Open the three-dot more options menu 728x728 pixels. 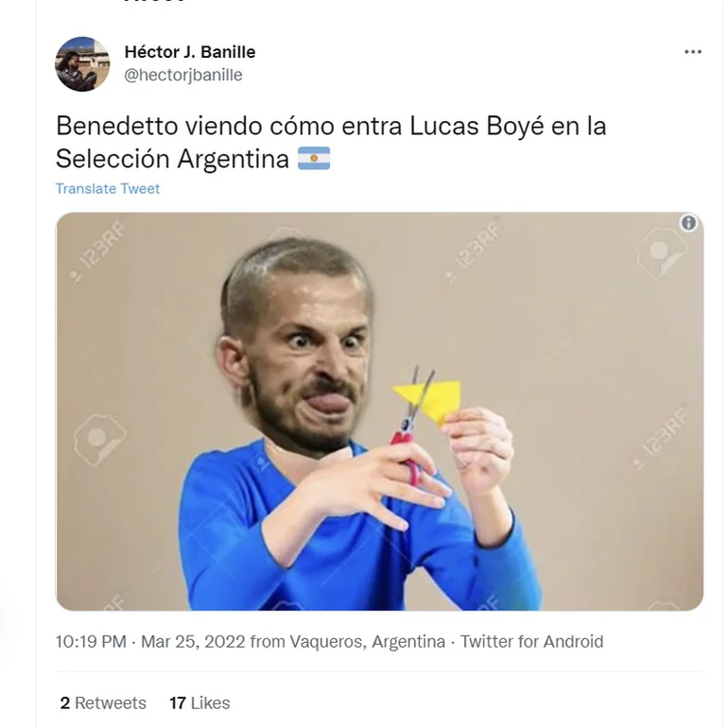click(x=693, y=52)
